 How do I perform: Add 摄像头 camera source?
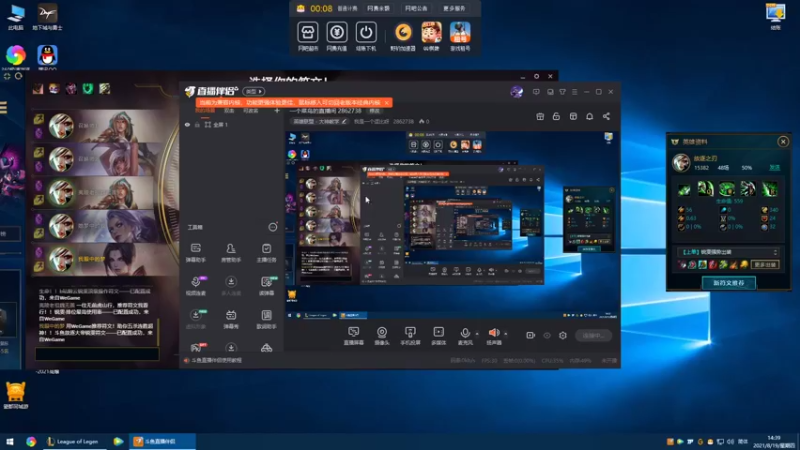(382, 336)
